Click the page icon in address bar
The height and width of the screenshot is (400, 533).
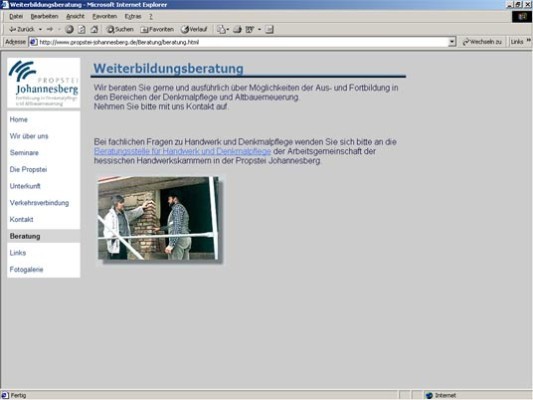point(33,42)
